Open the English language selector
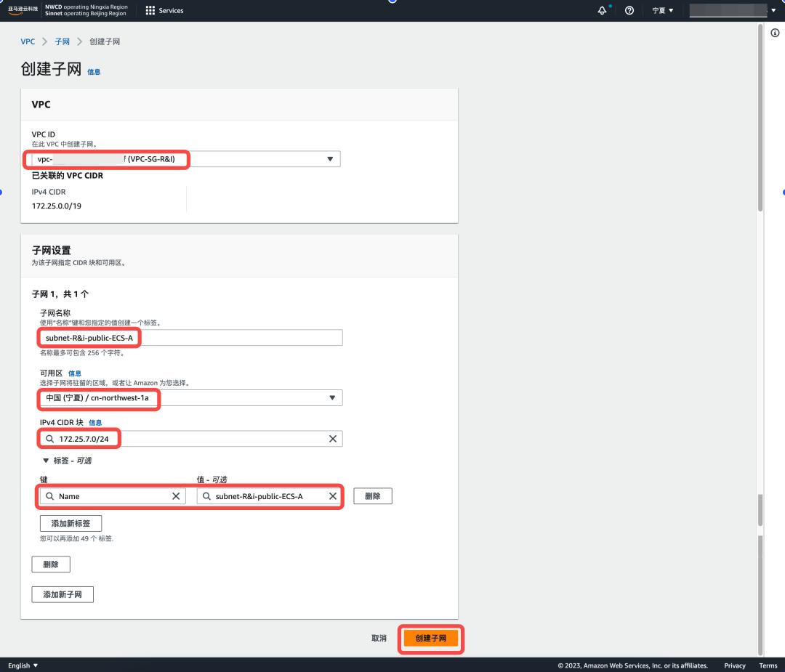The image size is (785, 672). pyautogui.click(x=23, y=665)
